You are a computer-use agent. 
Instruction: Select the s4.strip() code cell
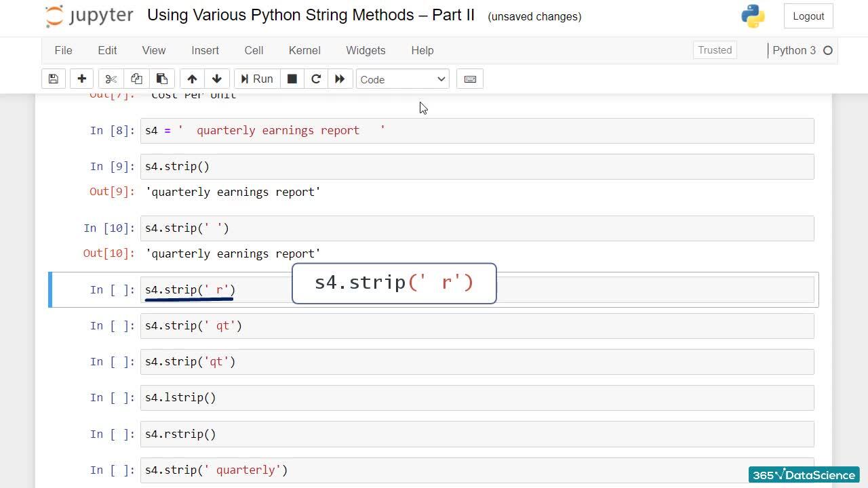coord(477,167)
